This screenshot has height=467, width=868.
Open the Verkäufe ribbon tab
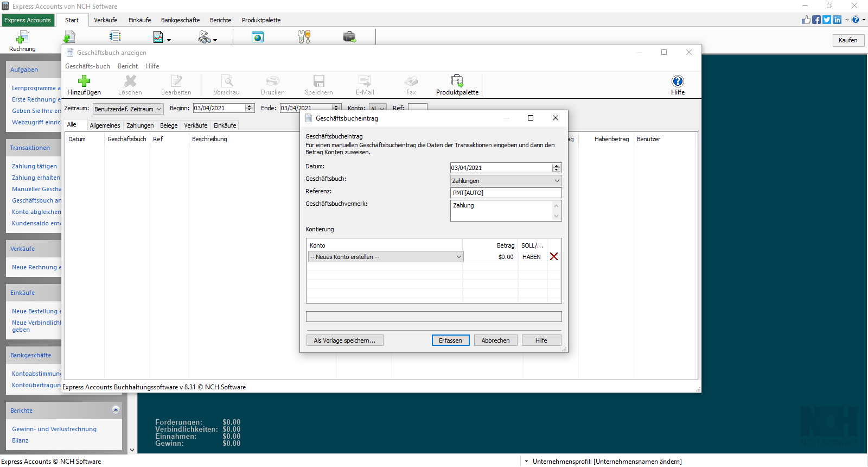pos(106,20)
